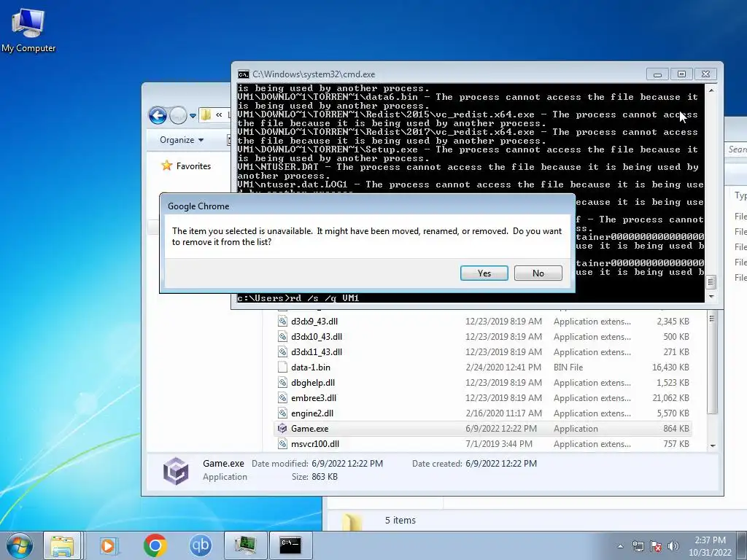Click the cmd.exe title bar icon

(244, 74)
